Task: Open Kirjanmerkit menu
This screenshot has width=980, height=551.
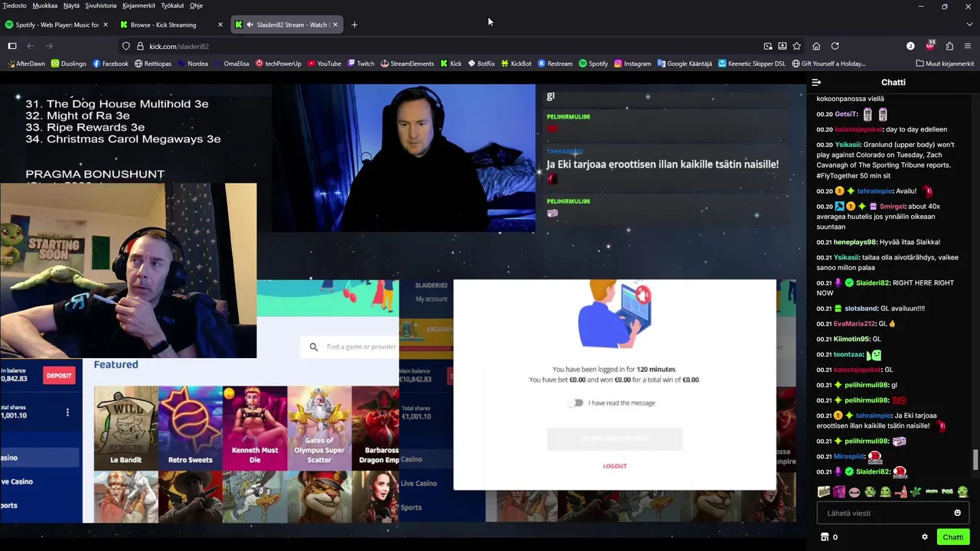Action: pos(139,5)
